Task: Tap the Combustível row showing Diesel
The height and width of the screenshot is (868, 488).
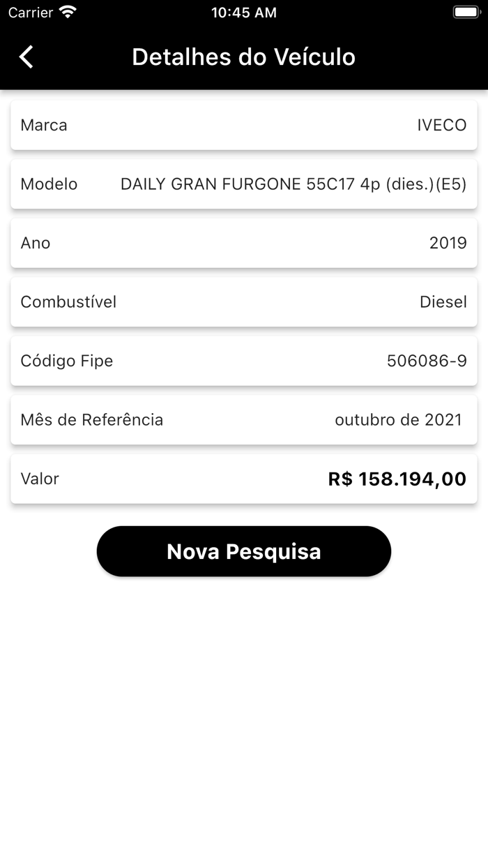Action: click(243, 301)
